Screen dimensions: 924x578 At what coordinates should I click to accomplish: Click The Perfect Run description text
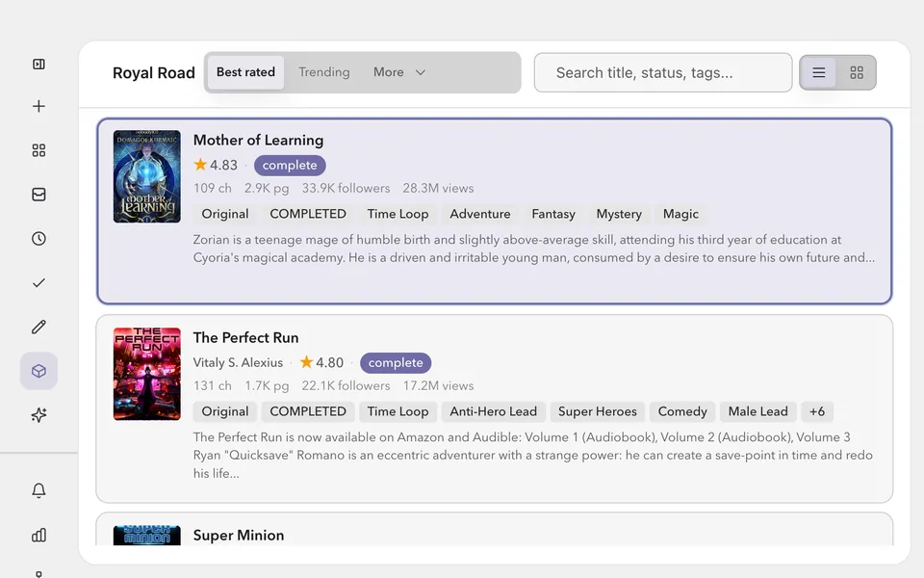pyautogui.click(x=532, y=456)
